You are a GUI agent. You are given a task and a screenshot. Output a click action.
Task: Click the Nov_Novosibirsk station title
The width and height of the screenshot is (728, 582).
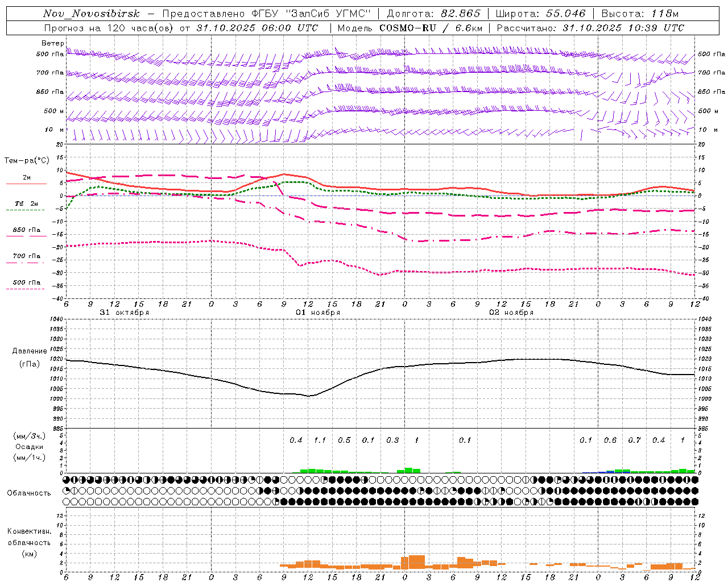(x=92, y=14)
